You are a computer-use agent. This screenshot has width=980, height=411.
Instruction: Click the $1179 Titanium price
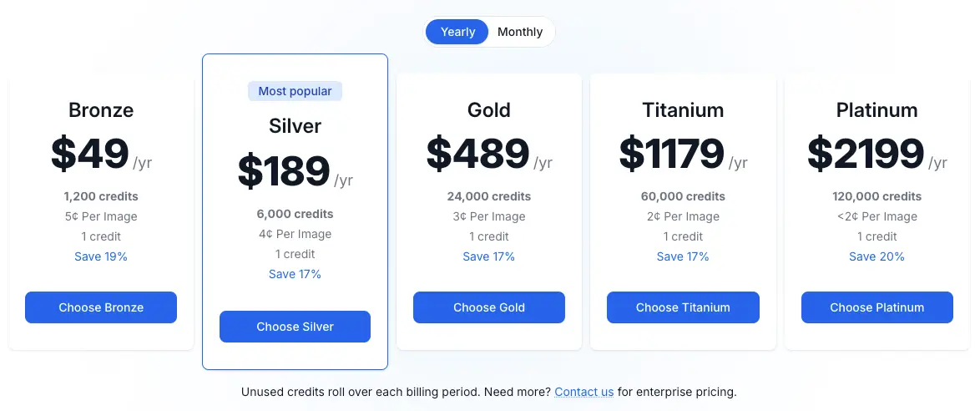672,154
